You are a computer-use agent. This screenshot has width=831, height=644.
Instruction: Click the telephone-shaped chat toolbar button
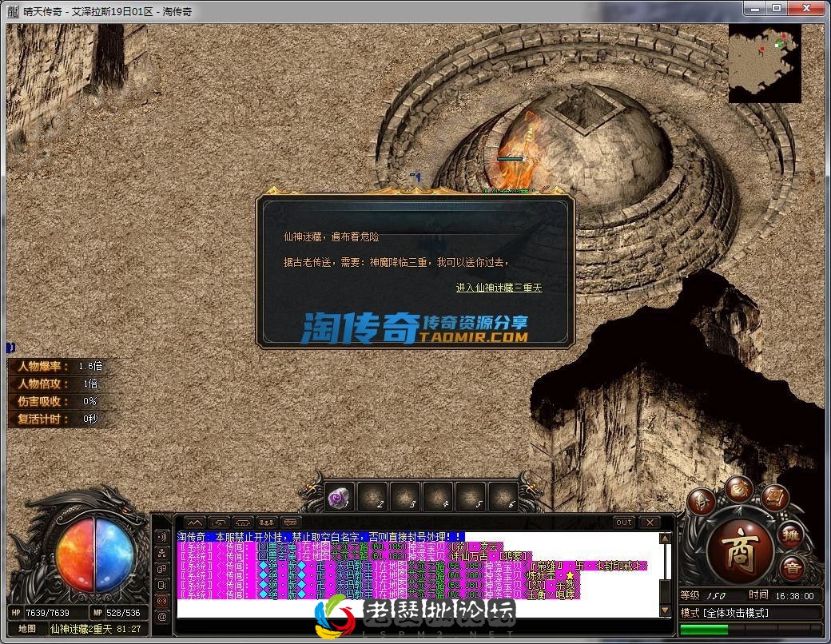(x=242, y=522)
